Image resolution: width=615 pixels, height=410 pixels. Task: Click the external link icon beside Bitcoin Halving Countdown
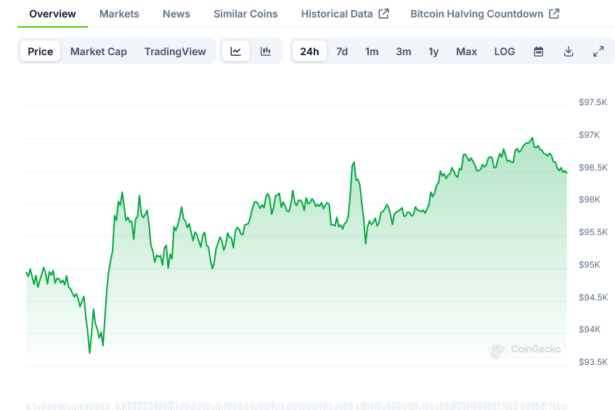554,14
